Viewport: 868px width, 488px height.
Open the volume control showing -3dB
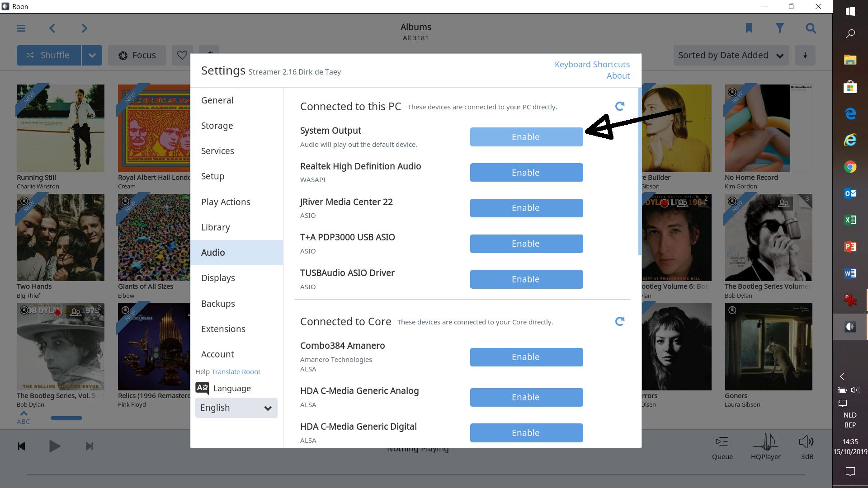pyautogui.click(x=806, y=447)
